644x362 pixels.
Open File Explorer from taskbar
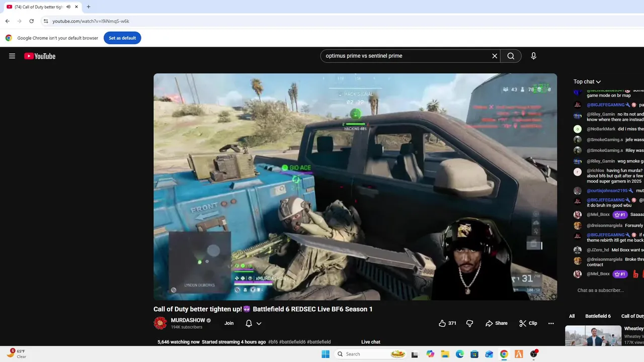[445, 354]
